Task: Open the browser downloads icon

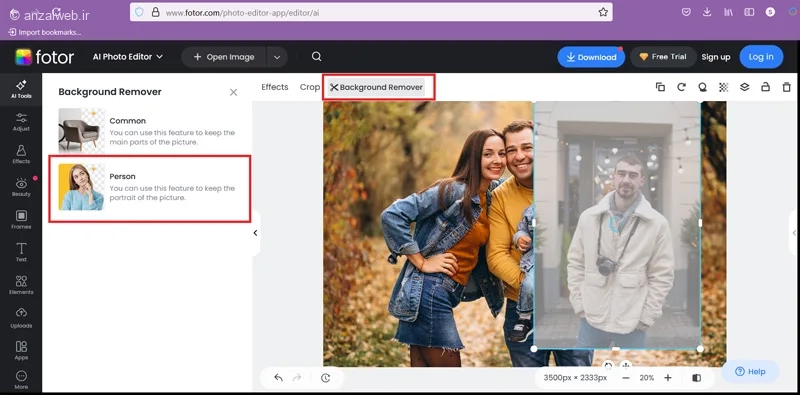Action: click(x=707, y=12)
